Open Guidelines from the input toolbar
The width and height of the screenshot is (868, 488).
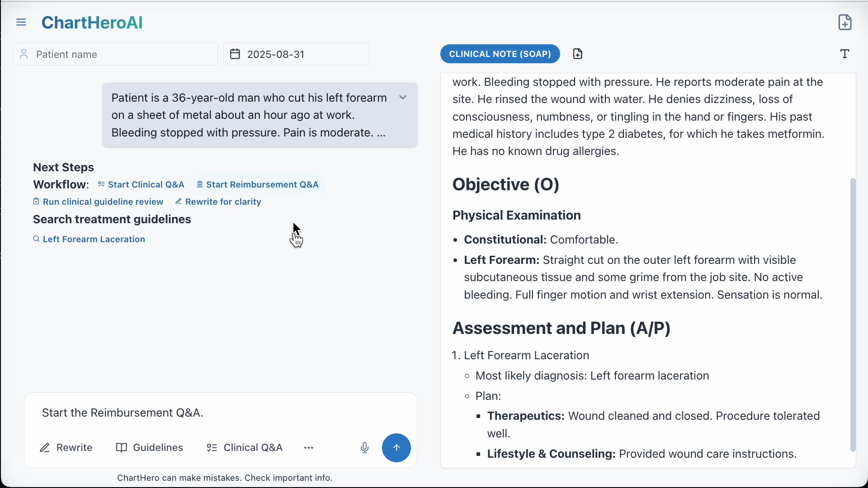tap(150, 447)
